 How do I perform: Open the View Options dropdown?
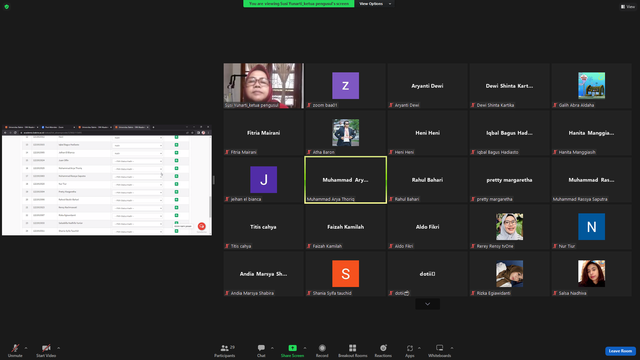pos(375,4)
